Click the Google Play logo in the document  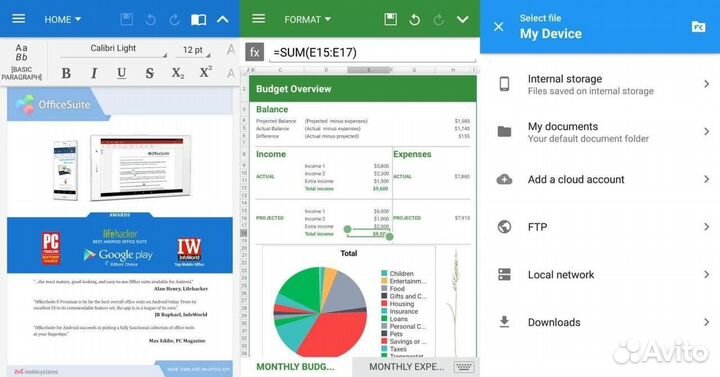pos(118,255)
